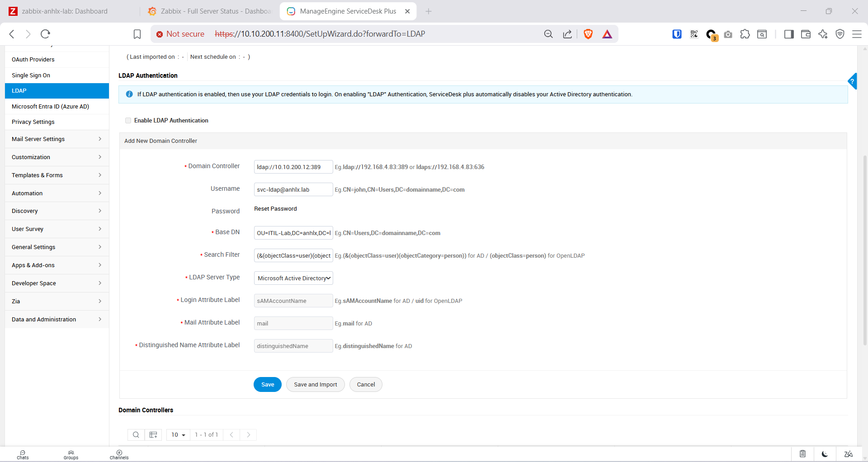Click the Reset Password link

click(x=275, y=209)
